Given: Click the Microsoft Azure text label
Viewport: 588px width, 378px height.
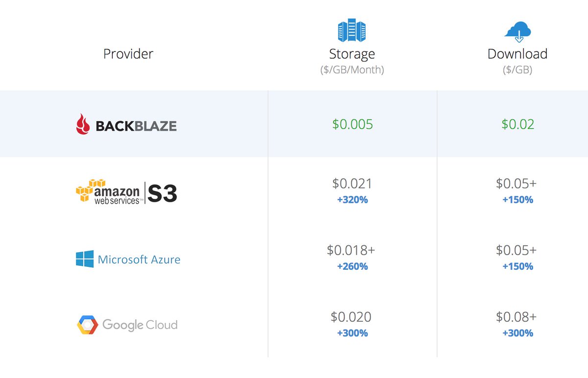Looking at the screenshot, I should point(139,259).
